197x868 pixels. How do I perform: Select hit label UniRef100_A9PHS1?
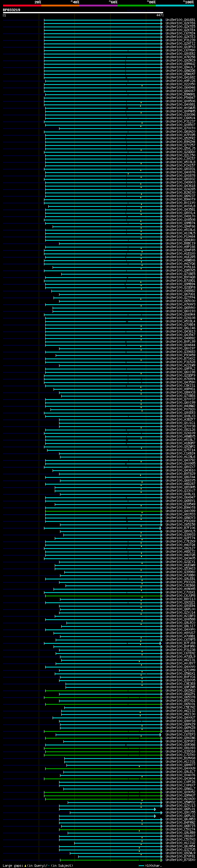180,389
